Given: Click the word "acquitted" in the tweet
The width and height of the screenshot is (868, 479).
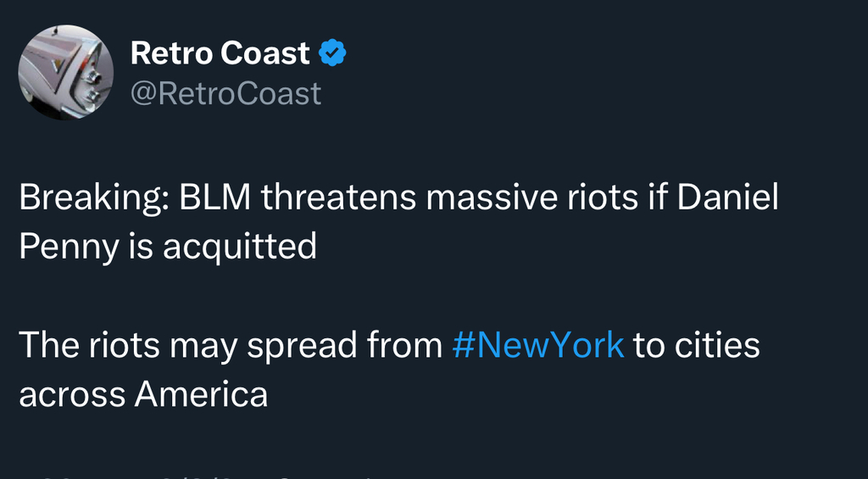Looking at the screenshot, I should point(239,247).
